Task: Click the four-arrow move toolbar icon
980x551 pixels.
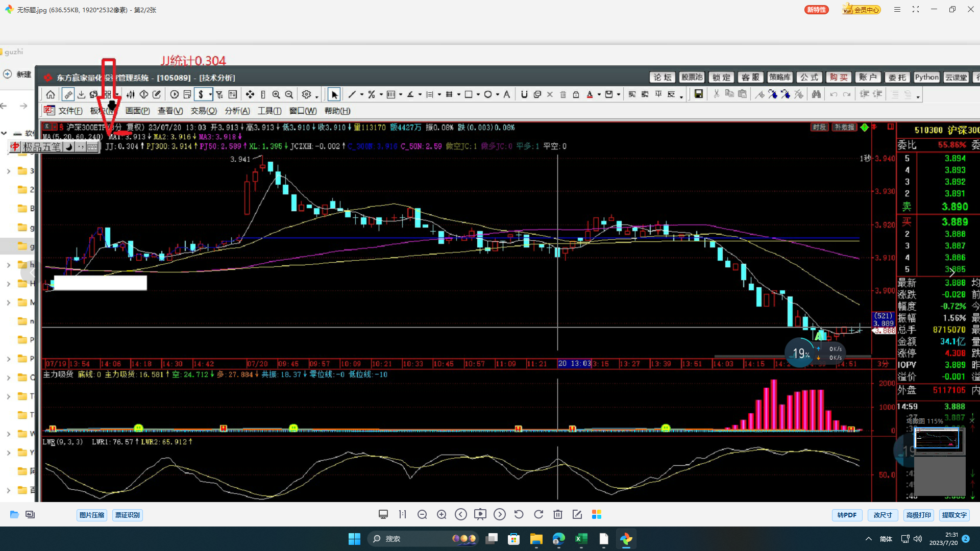Action: (250, 94)
